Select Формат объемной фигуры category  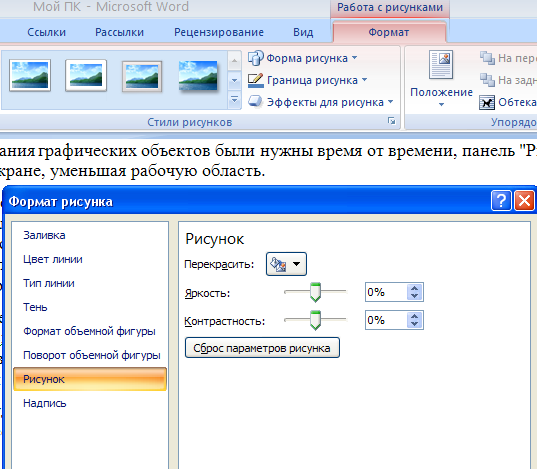89,331
